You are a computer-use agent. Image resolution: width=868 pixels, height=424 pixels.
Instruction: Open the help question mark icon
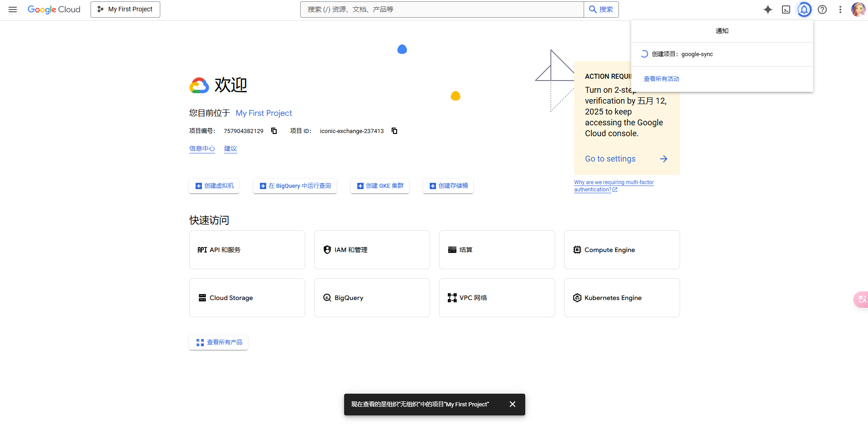click(x=822, y=10)
